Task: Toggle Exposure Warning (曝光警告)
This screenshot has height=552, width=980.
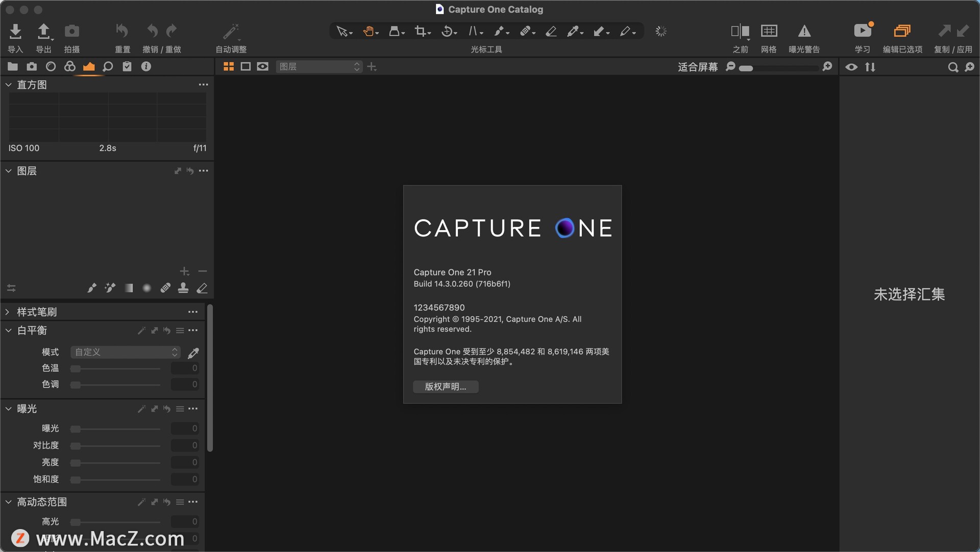Action: coord(804,31)
